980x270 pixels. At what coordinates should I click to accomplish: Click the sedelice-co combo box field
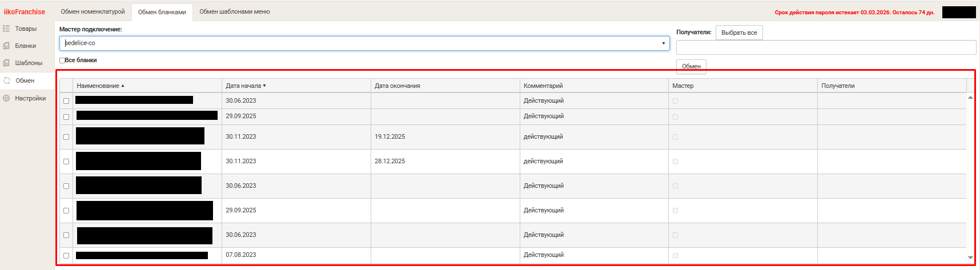point(364,43)
